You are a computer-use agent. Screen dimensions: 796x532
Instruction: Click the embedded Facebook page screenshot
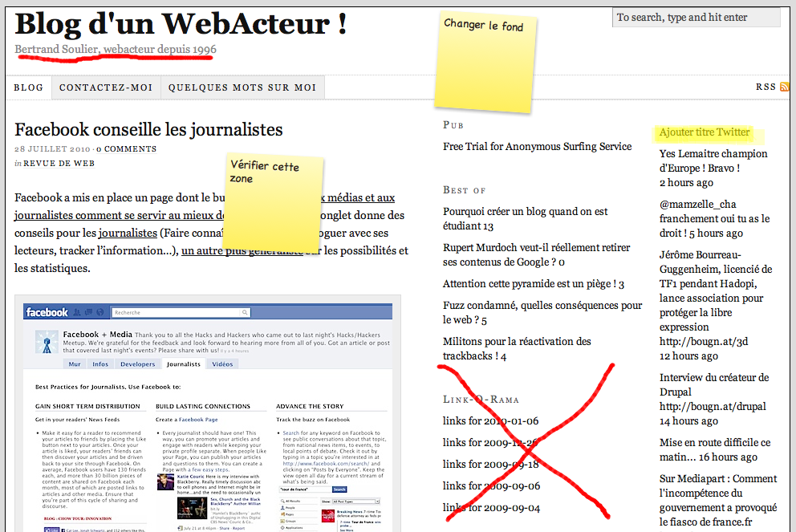pyautogui.click(x=208, y=417)
